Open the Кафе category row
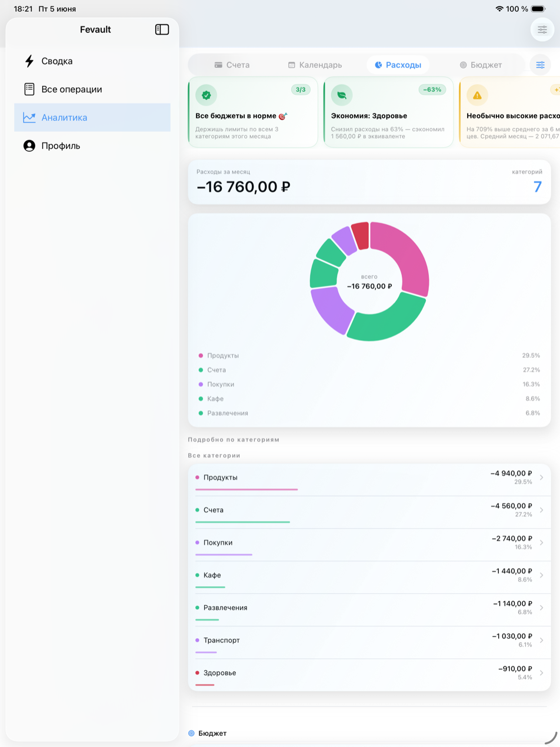This screenshot has width=560, height=747. (x=369, y=577)
